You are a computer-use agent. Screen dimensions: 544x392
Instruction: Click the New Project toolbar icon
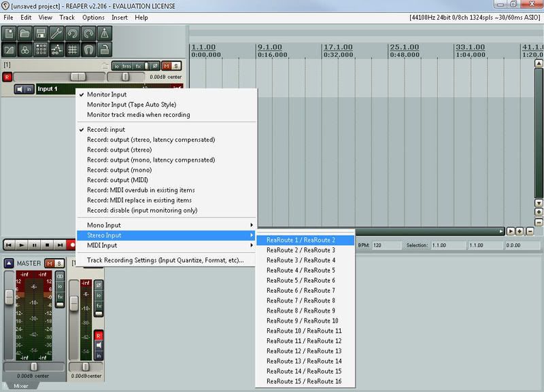10,33
